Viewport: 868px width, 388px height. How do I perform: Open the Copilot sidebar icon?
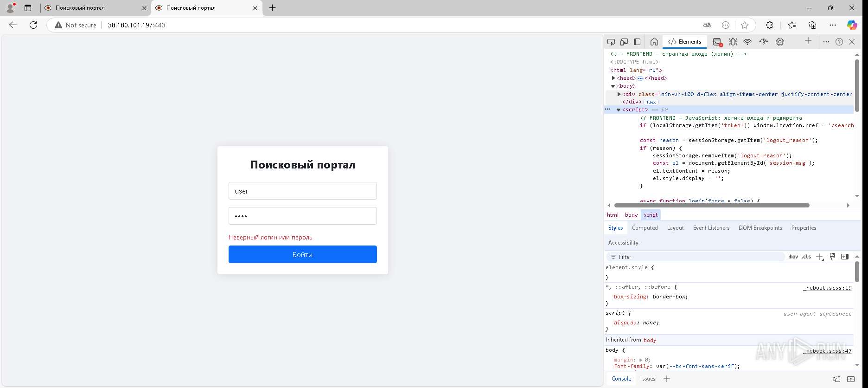point(852,25)
